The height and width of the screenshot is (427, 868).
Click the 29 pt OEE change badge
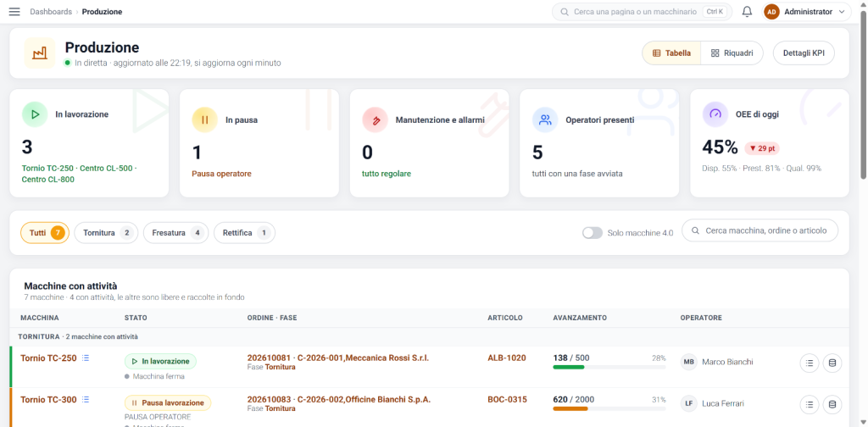[762, 148]
